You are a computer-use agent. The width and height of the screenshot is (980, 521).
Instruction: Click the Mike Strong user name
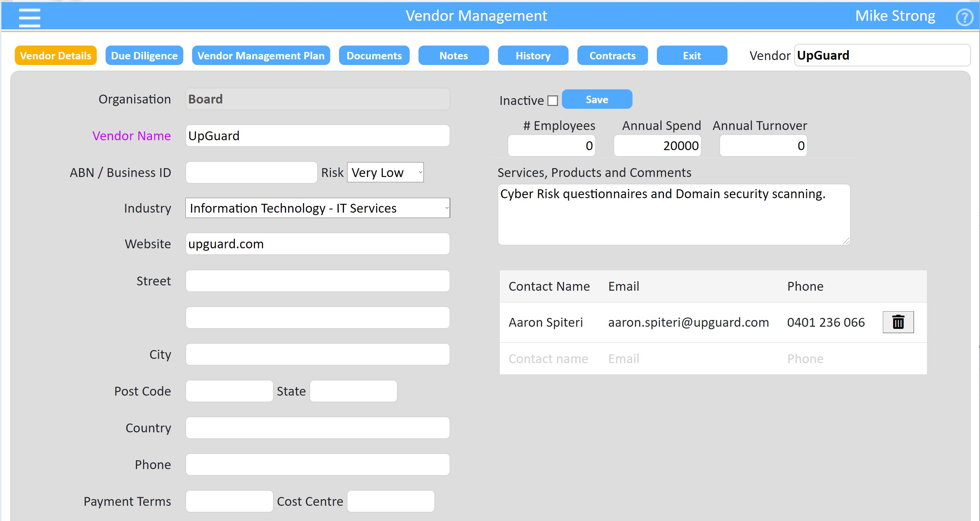[895, 16]
